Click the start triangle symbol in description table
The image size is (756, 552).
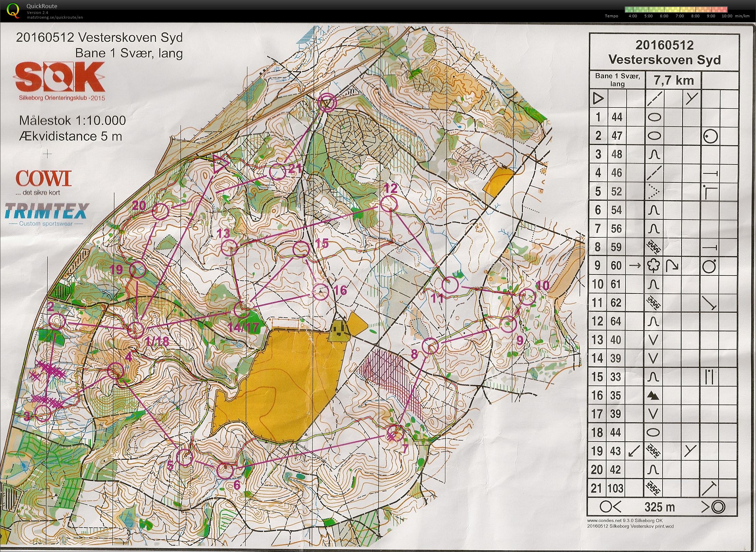[x=598, y=99]
